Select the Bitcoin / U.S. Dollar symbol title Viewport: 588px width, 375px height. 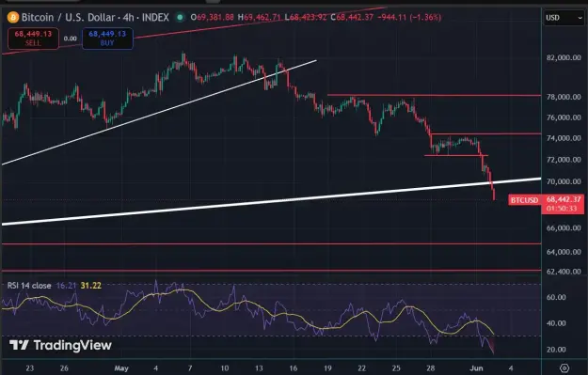tap(69, 17)
